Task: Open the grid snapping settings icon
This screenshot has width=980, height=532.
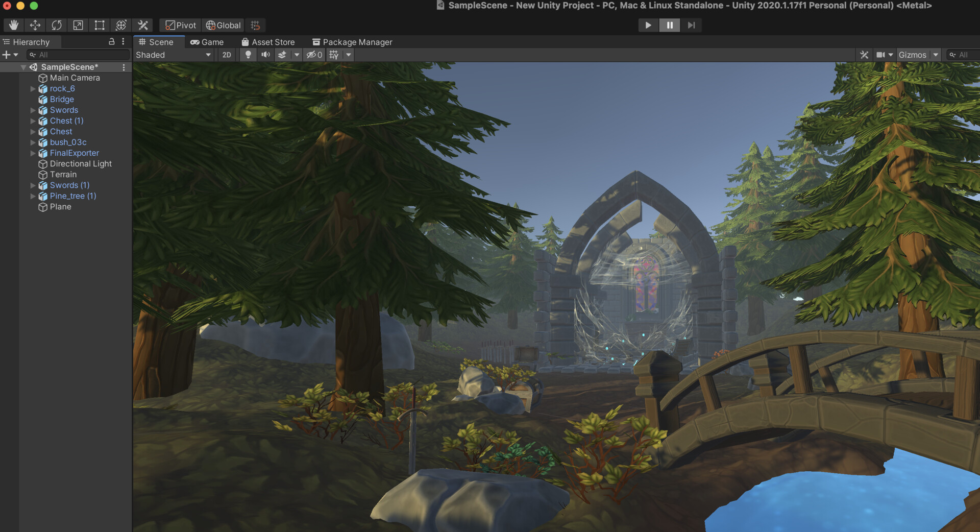Action: tap(255, 25)
